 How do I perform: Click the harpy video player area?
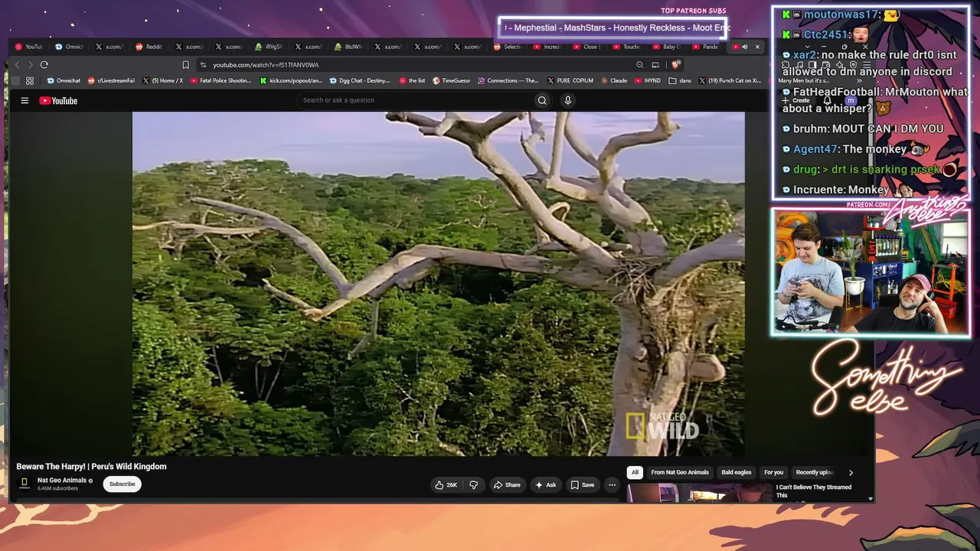[x=438, y=284]
